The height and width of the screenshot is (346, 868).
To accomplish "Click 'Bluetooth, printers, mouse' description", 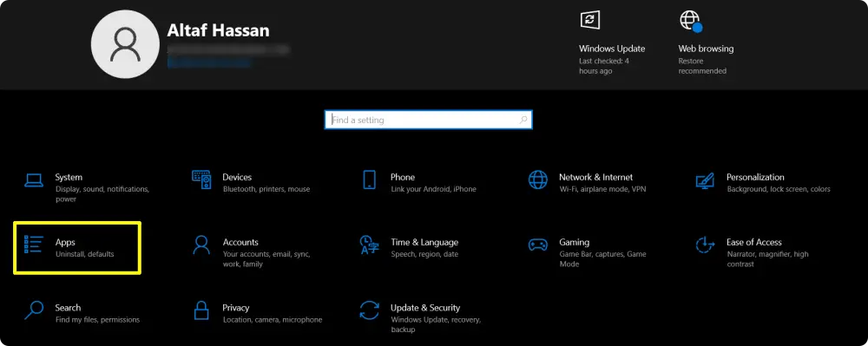I will pyautogui.click(x=266, y=189).
